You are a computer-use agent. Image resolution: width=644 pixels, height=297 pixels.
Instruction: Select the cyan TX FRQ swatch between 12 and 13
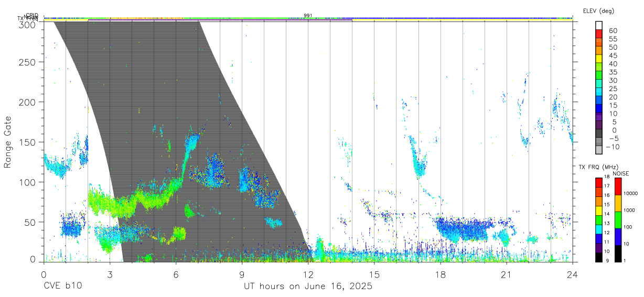click(599, 229)
